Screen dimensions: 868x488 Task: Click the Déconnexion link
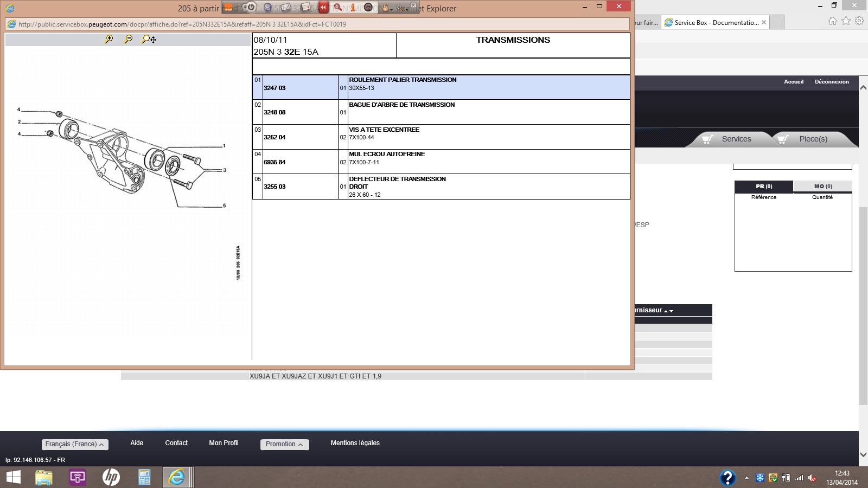[831, 82]
